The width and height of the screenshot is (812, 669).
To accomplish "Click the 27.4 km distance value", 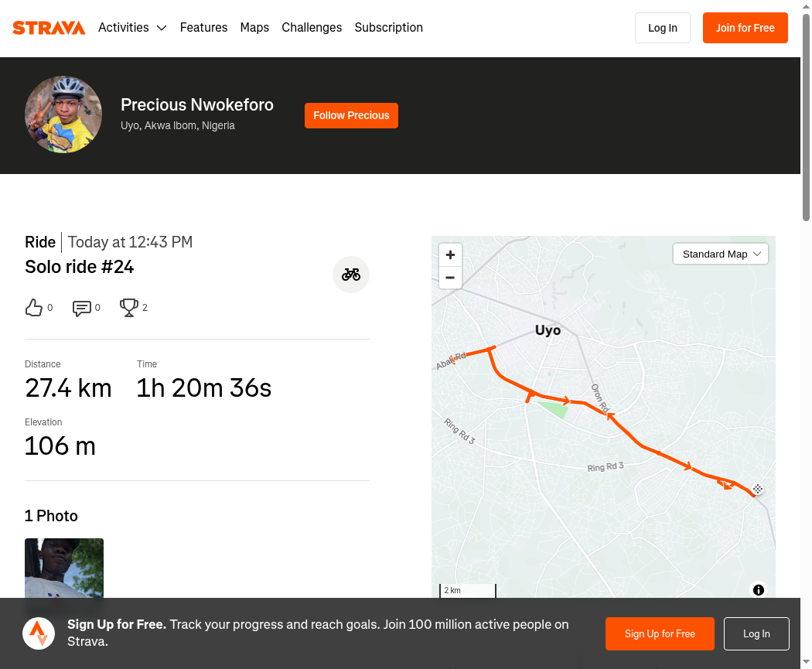I will [x=68, y=387].
